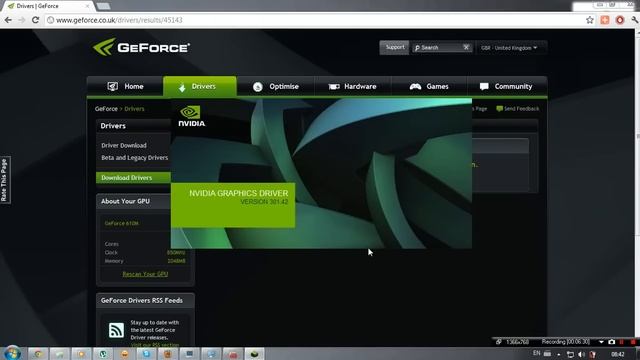The image size is (640, 360).
Task: Clear the search box with X
Action: (466, 47)
